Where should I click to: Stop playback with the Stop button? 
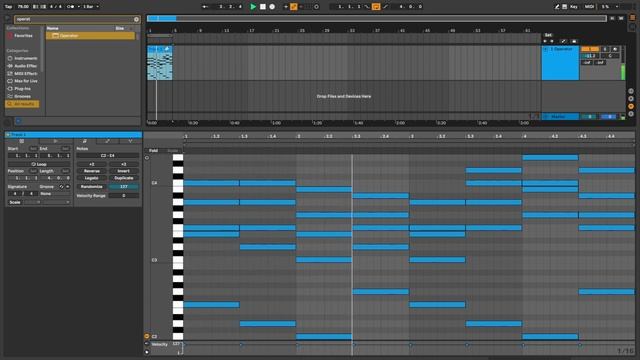pyautogui.click(x=263, y=7)
